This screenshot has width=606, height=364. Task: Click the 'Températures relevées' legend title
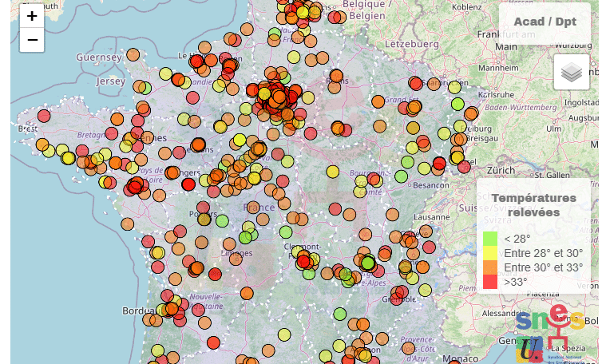[533, 205]
